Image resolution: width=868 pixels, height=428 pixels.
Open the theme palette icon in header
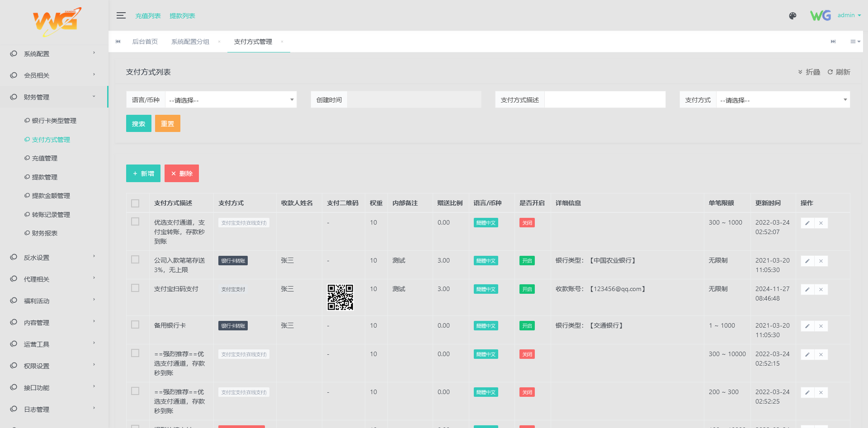793,16
